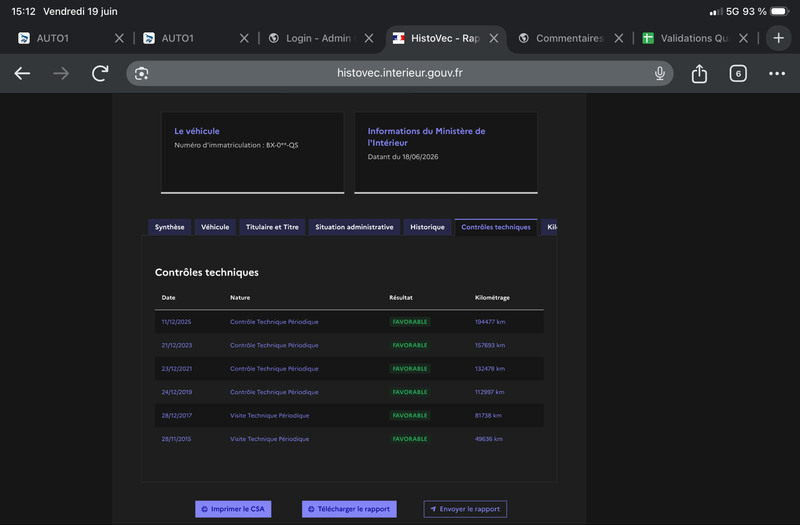Close the second AUTO1 tab

244,38
